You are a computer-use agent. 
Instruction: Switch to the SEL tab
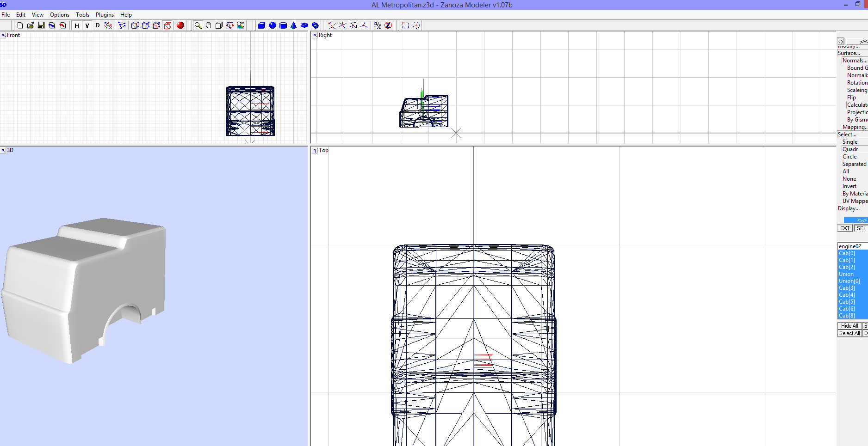861,228
